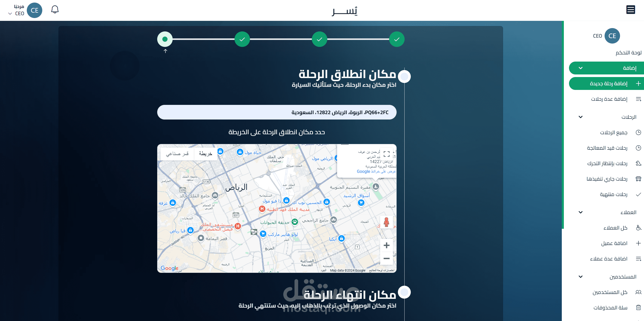644x321 pixels.
Task: Click add client plus icon (اضافة عميل)
Action: pyautogui.click(x=638, y=243)
